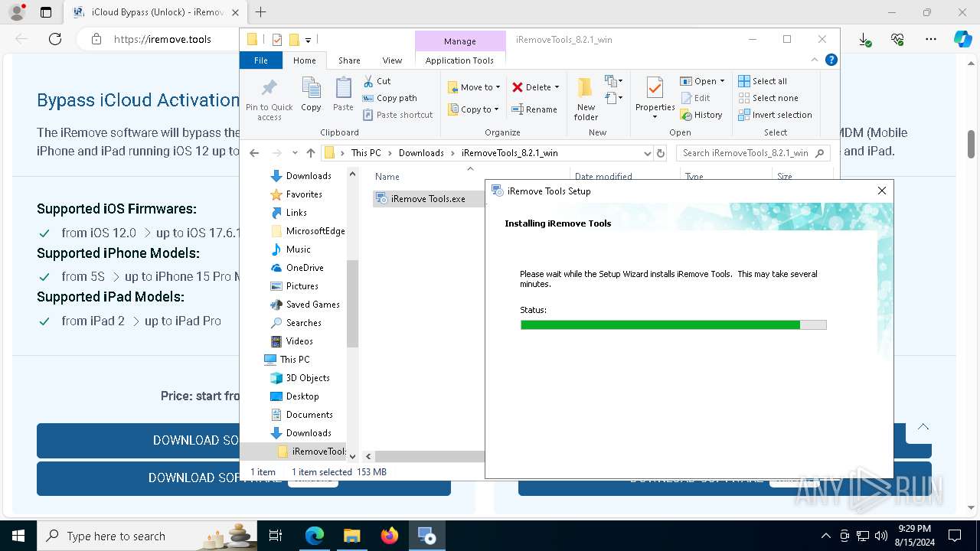Select 3D Objects in navigation pane

308,378
